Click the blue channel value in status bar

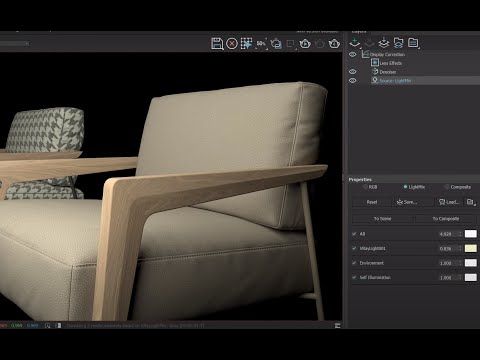tap(32, 326)
